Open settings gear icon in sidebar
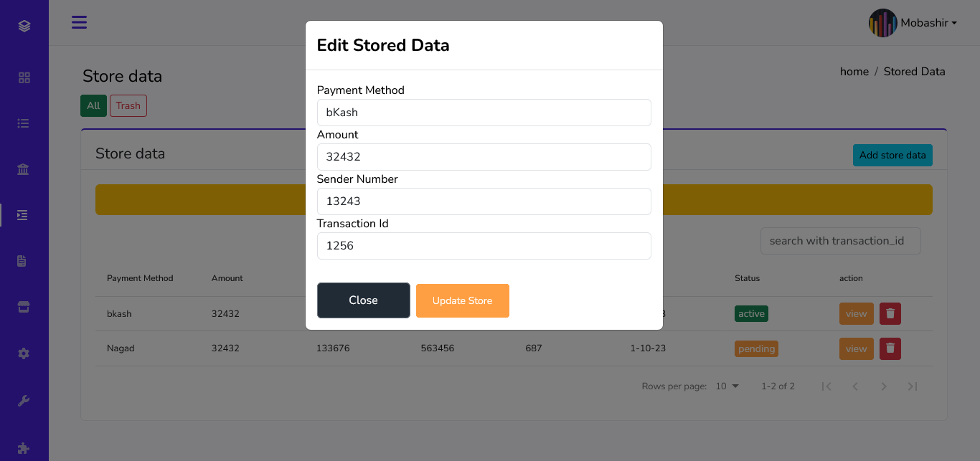 (24, 353)
